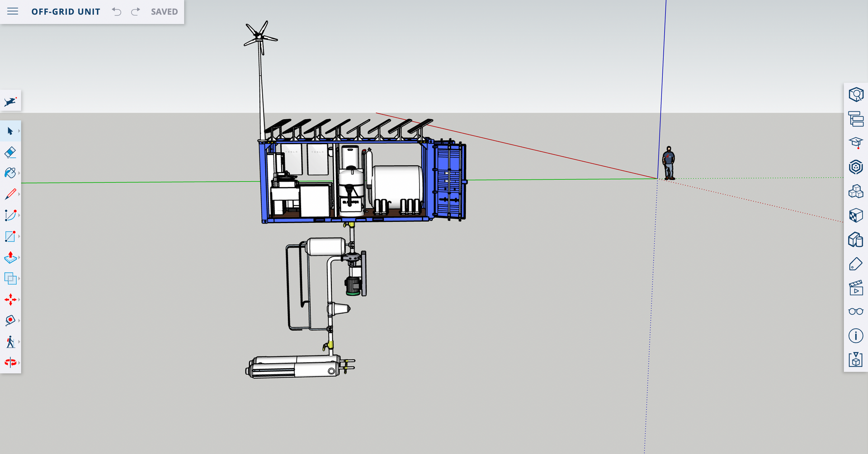Click the OFF-GRID UNIT model title
868x454 pixels.
[x=66, y=12]
